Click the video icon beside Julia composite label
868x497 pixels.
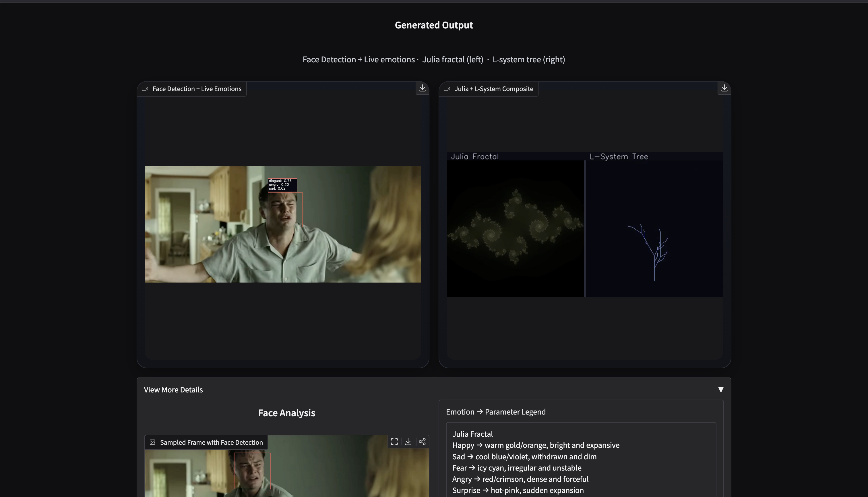click(x=447, y=89)
